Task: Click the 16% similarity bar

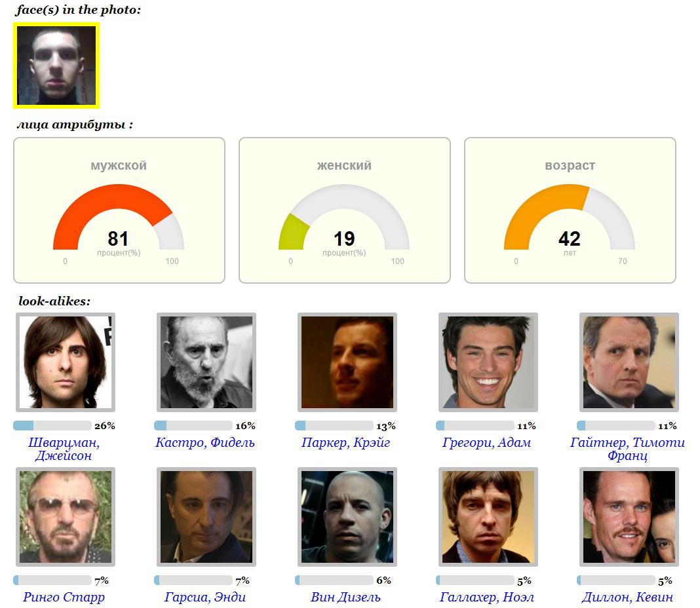Action: tap(193, 426)
